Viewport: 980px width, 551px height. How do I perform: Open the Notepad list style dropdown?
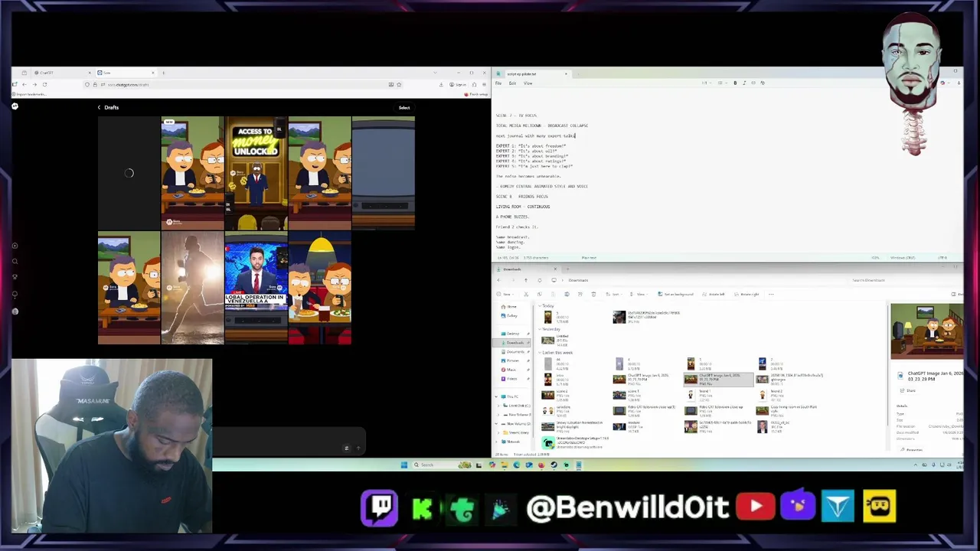click(722, 83)
